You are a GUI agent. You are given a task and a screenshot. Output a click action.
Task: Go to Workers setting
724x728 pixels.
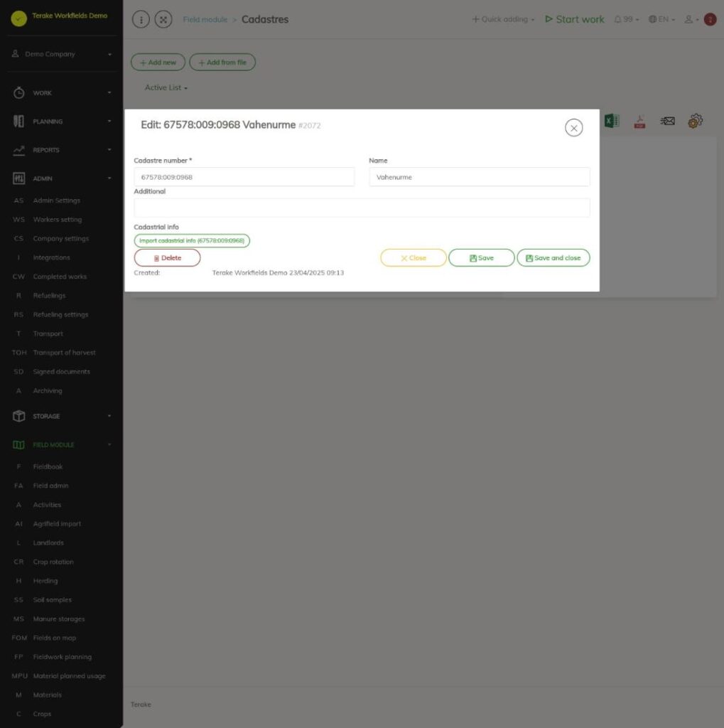pos(57,220)
